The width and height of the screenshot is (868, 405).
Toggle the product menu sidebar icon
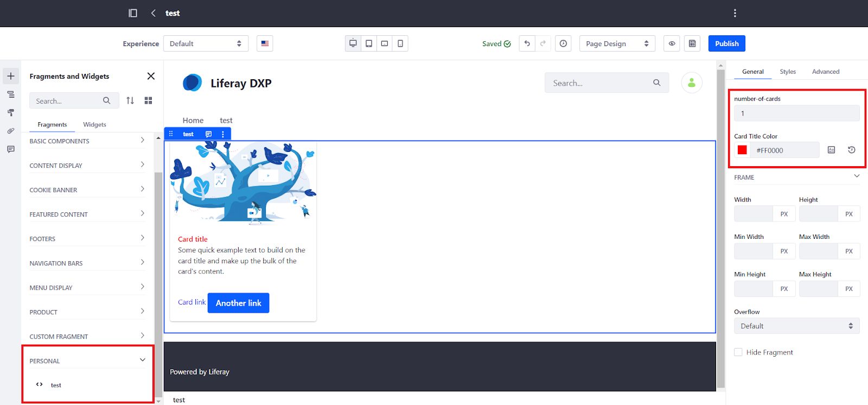tap(133, 13)
